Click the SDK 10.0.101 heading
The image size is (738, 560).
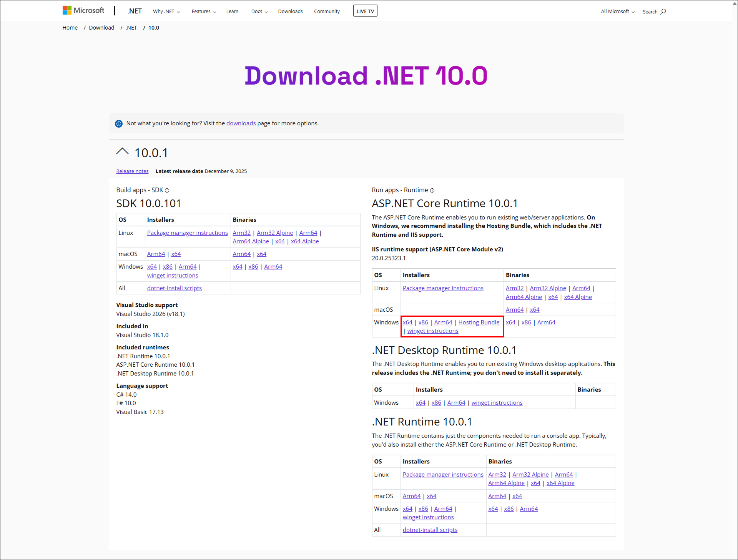[x=149, y=203]
